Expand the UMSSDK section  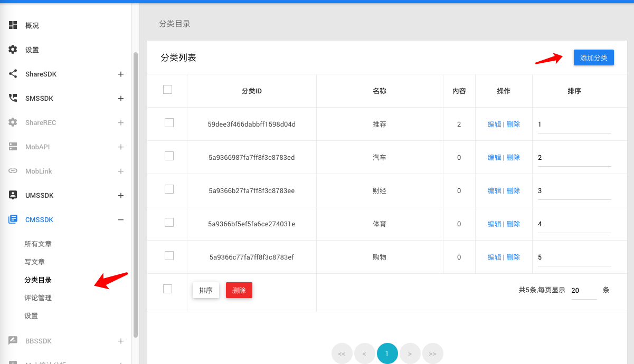point(121,195)
